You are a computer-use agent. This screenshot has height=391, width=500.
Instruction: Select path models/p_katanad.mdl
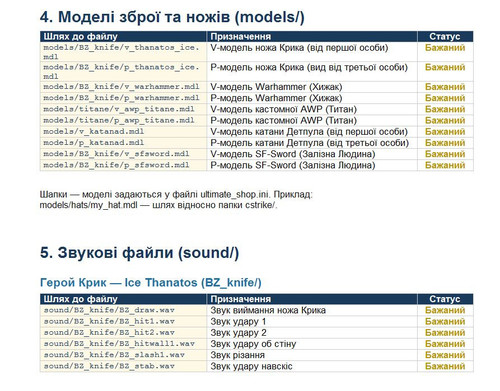click(93, 143)
